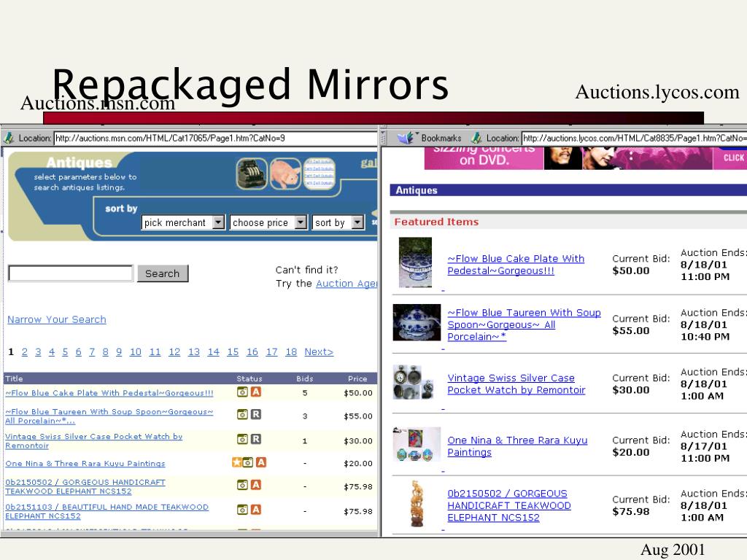
Task: Click camera icon in 0b2151103 elephant row
Action: tap(242, 510)
